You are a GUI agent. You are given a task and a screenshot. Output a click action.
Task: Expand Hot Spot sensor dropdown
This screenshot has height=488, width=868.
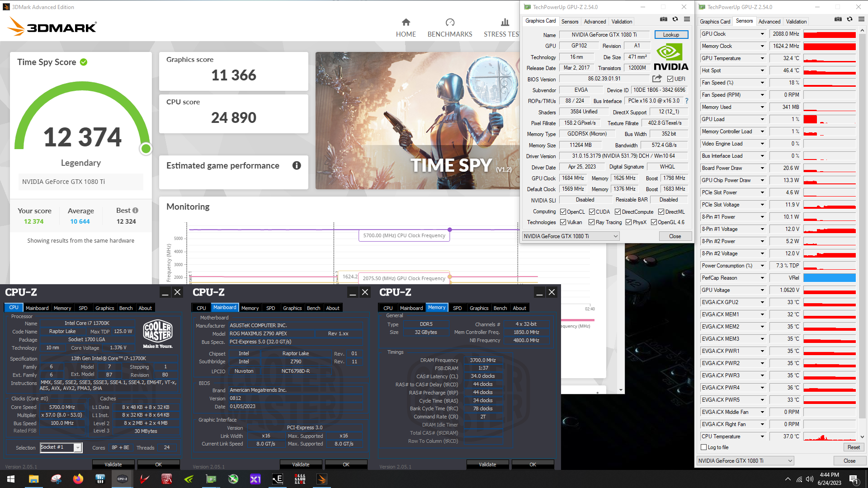click(762, 70)
